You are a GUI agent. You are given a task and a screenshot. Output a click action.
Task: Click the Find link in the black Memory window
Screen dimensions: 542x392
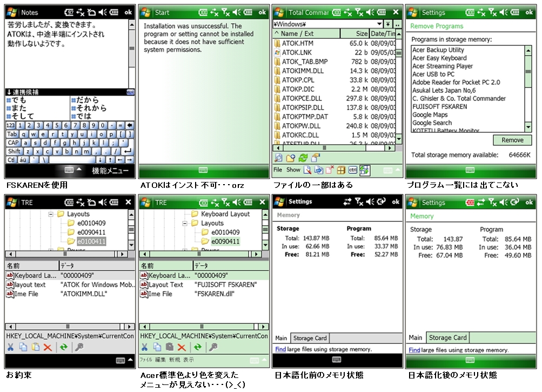point(280,349)
